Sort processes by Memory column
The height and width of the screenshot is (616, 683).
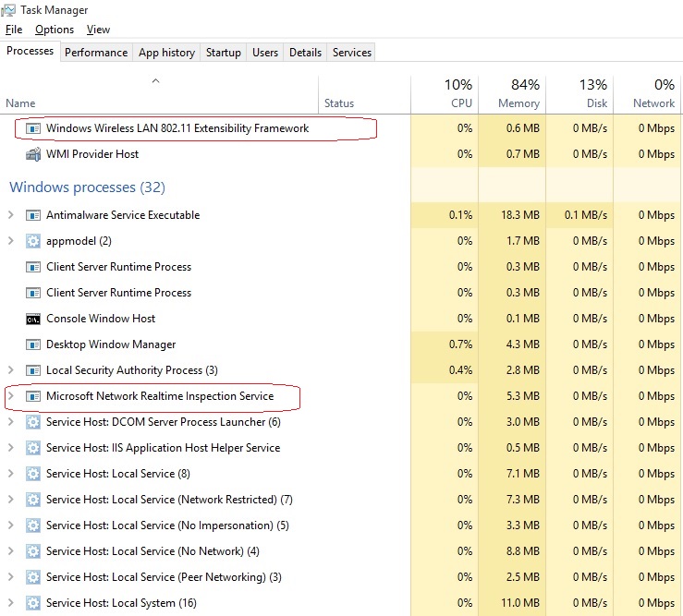[x=512, y=95]
